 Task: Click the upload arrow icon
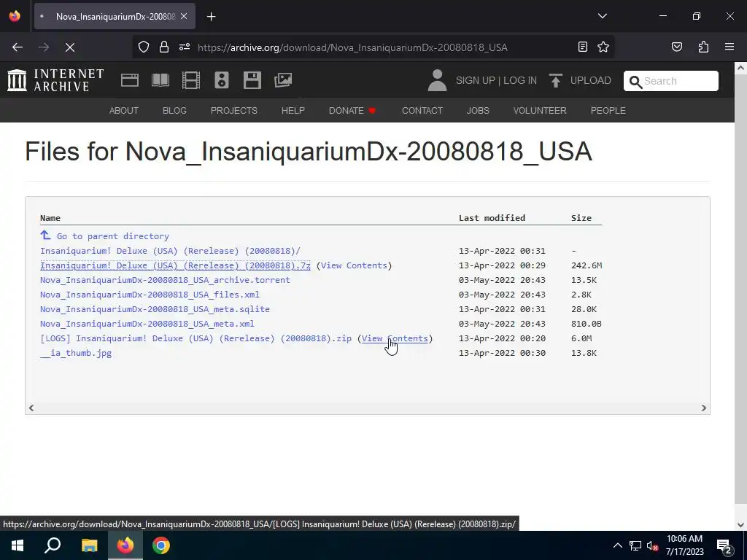coord(555,80)
